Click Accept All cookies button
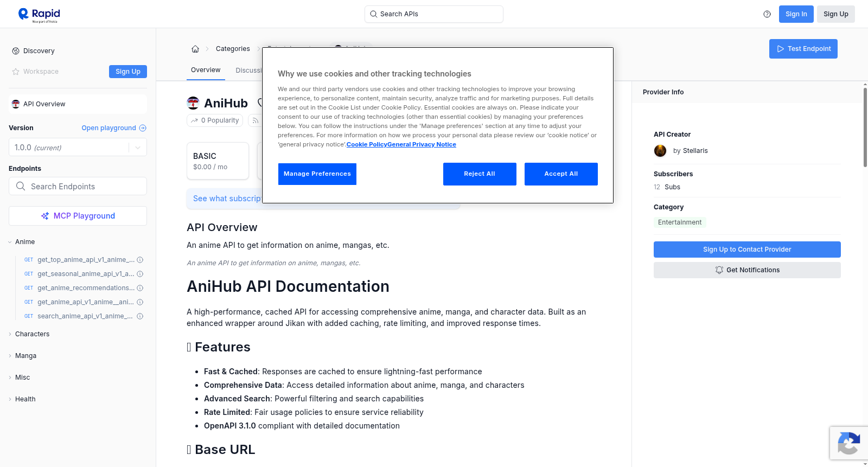The height and width of the screenshot is (467, 868). [561, 174]
